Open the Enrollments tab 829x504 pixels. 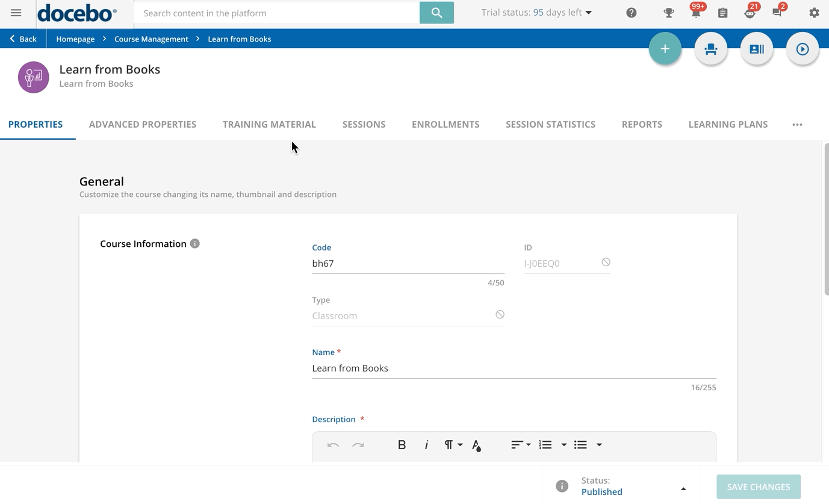[x=445, y=125]
